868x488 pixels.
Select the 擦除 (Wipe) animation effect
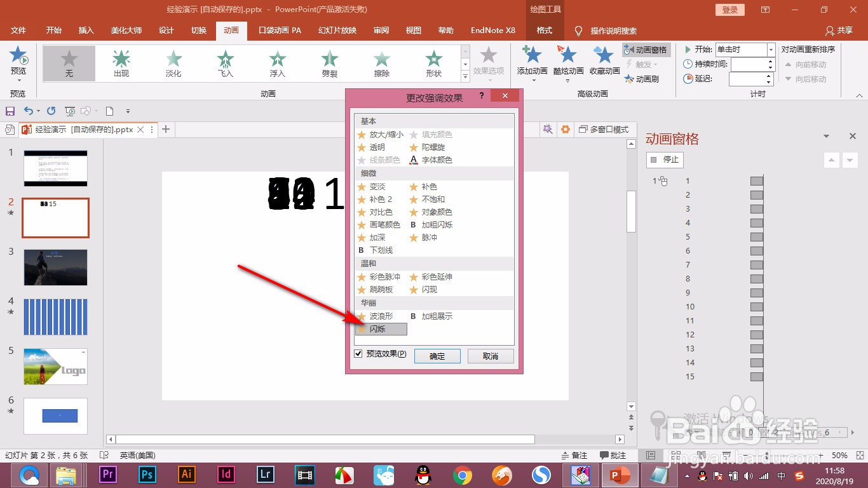coord(381,63)
